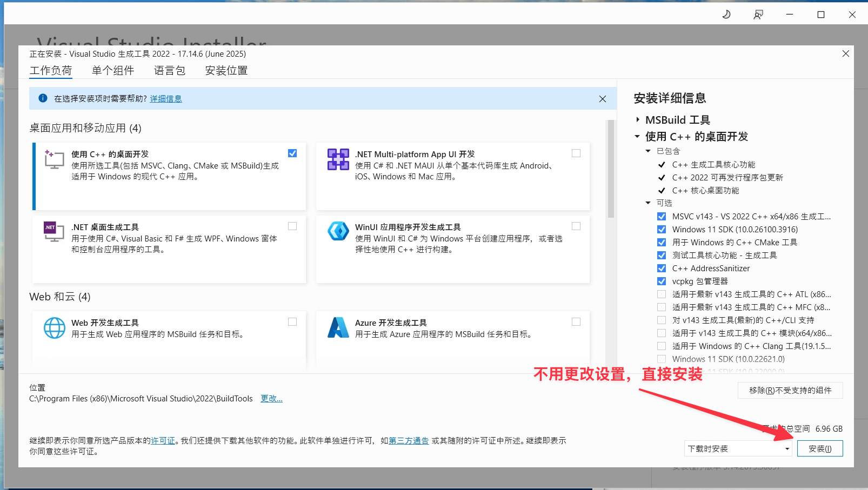Check the WinUI 应用程序开发生成工具 workload
Viewport: 868px width, 490px height.
pyautogui.click(x=576, y=226)
